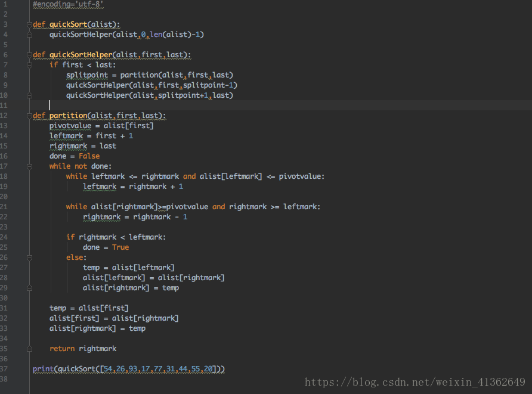Click 'temp = alist[first]' statement
Viewport: 532px width, 394px height.
click(89, 308)
